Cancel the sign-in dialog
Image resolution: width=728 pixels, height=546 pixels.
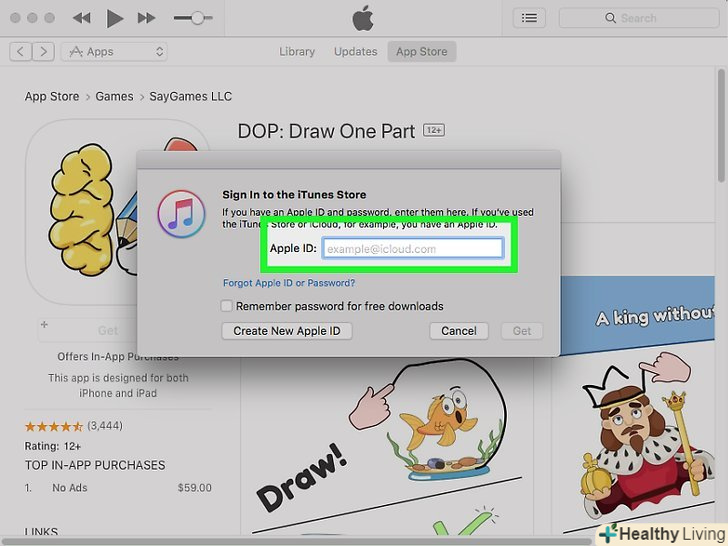[x=459, y=331]
